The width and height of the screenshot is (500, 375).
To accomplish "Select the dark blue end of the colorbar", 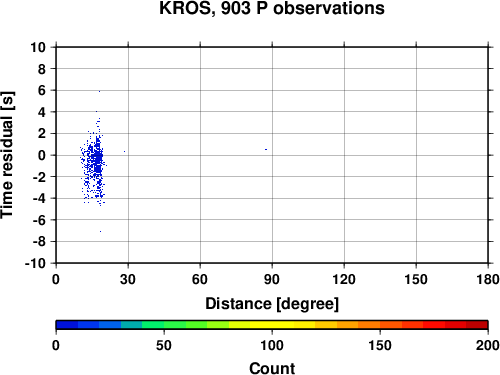I will pyautogui.click(x=67, y=325).
